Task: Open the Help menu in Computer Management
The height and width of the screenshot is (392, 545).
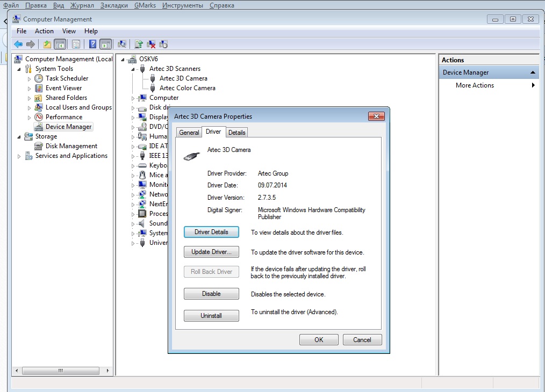Action: coord(91,31)
